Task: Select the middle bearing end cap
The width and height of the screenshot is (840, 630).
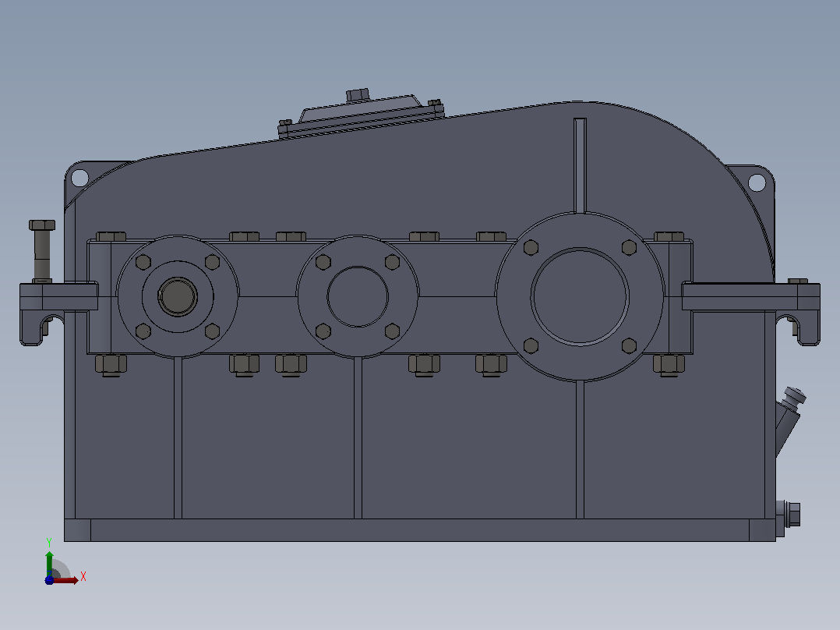Action: 358,296
